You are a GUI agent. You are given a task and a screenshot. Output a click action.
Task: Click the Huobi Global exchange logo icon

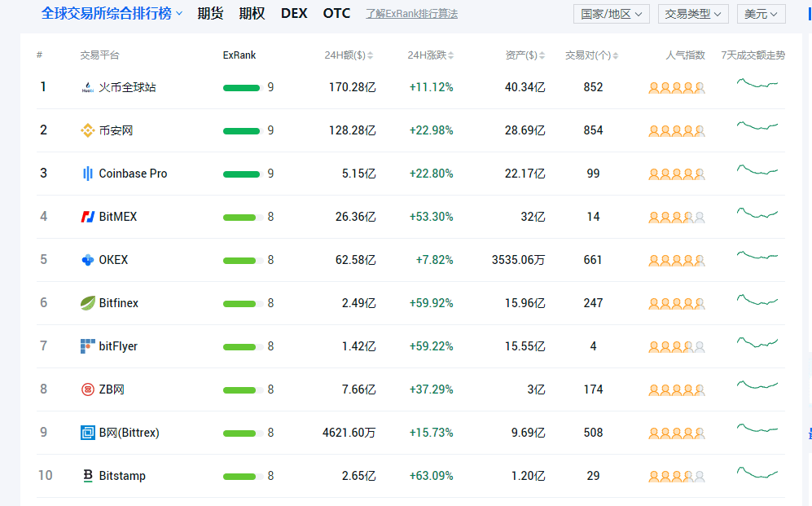point(88,87)
